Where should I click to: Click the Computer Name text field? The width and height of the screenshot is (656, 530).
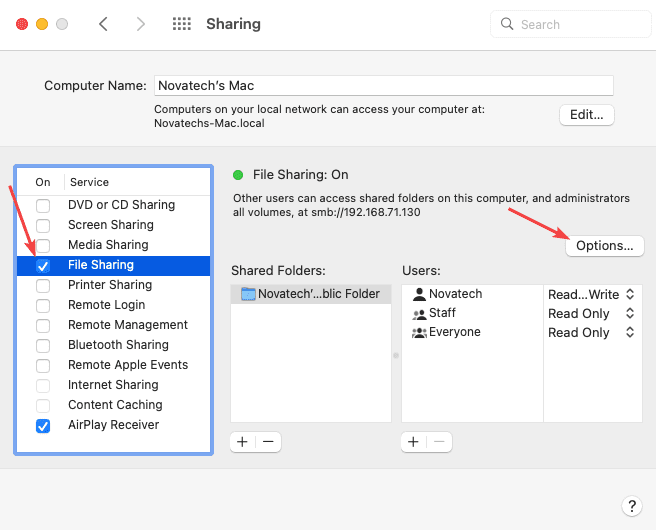(383, 86)
